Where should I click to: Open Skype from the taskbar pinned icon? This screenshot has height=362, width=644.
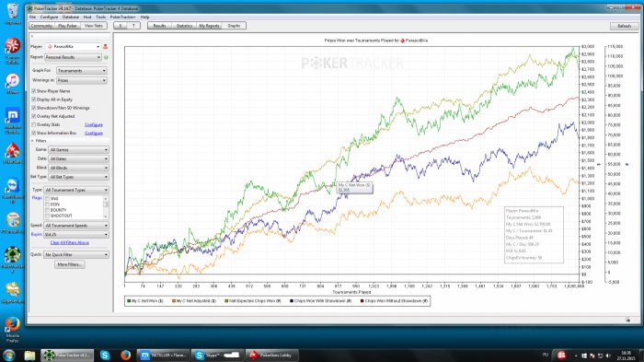click(105, 355)
